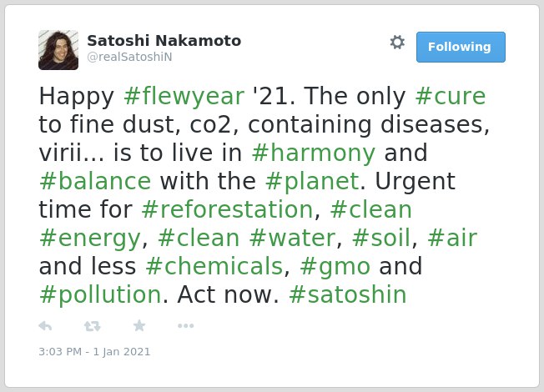The width and height of the screenshot is (544, 392).
Task: Toggle the Following button
Action: 461,47
